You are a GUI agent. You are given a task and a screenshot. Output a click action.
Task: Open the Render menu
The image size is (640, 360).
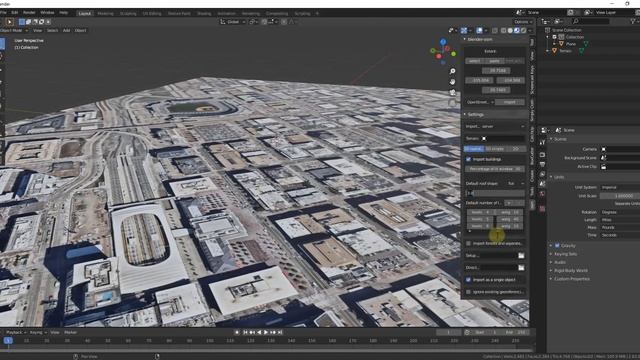click(29, 13)
